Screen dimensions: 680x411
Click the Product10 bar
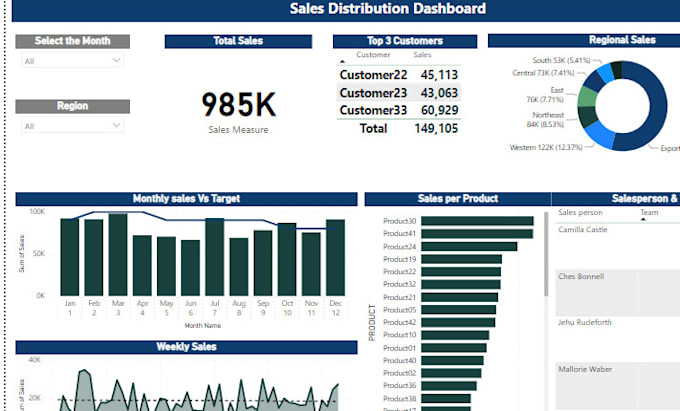coord(455,335)
